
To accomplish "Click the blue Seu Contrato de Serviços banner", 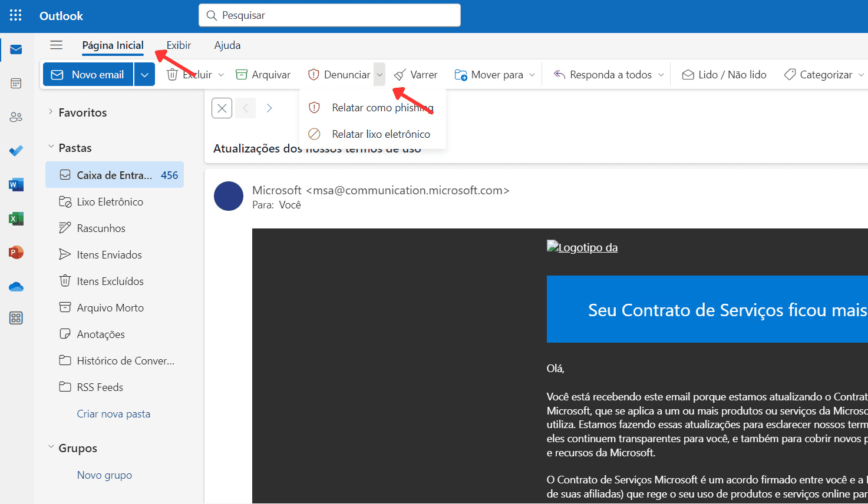I will 707,309.
